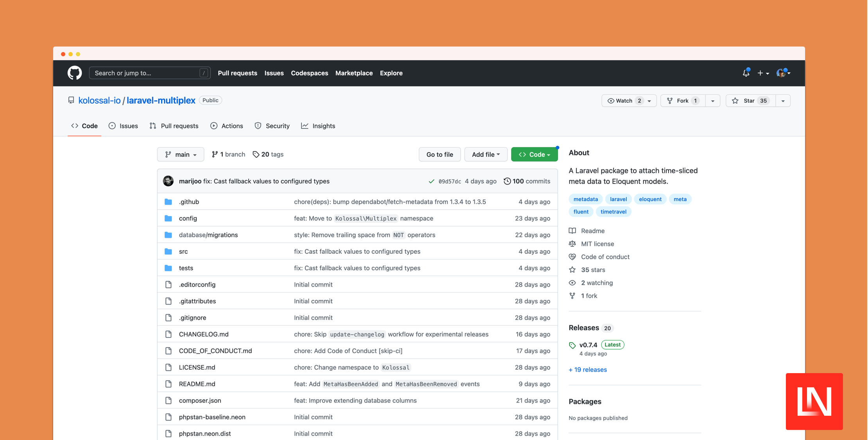Click the fork icon in About sidebar

click(x=572, y=296)
